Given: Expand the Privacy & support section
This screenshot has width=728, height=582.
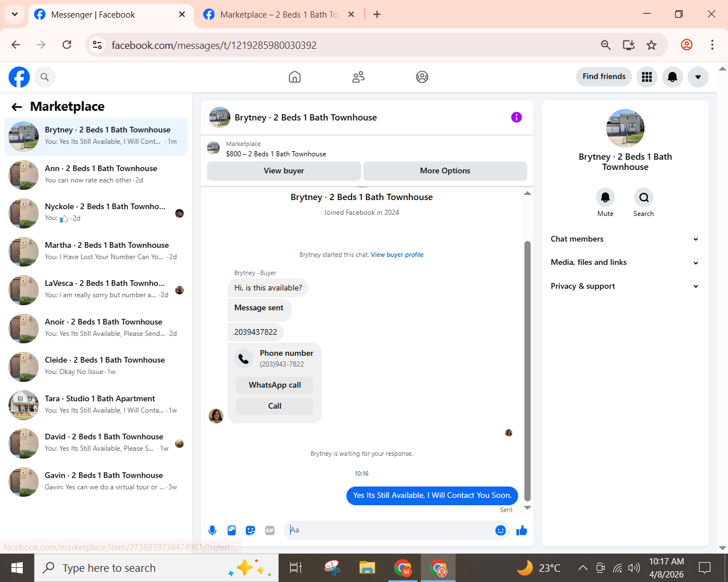Looking at the screenshot, I should coord(624,286).
